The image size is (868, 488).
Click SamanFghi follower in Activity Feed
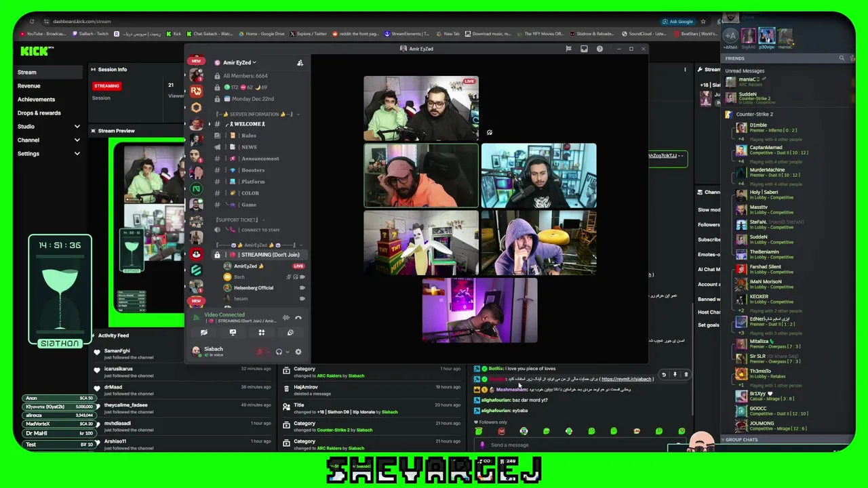pos(117,351)
